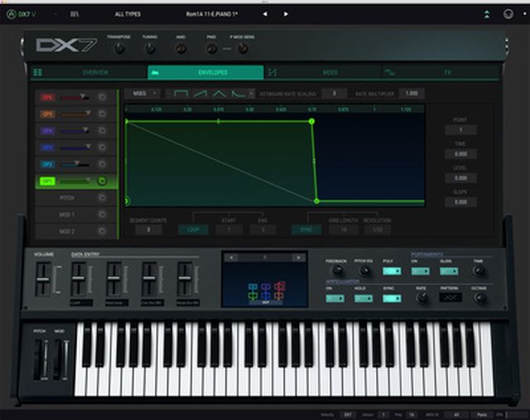Show previous algorithm in the display
The image size is (530, 420).
[x=232, y=258]
